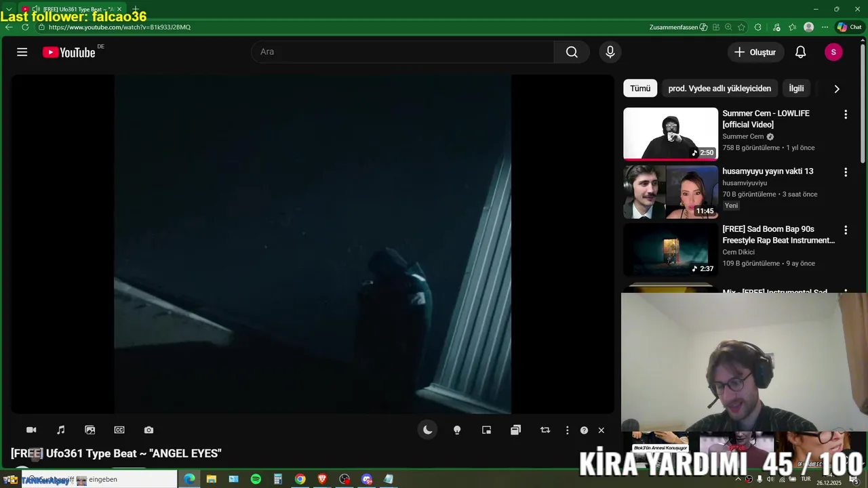Viewport: 868px width, 488px height.
Task: Reload the page with refresh icon
Action: pyautogui.click(x=25, y=27)
